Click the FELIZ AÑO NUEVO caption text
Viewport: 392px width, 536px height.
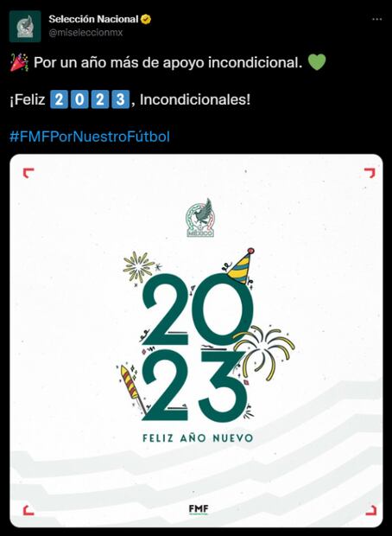(x=198, y=438)
